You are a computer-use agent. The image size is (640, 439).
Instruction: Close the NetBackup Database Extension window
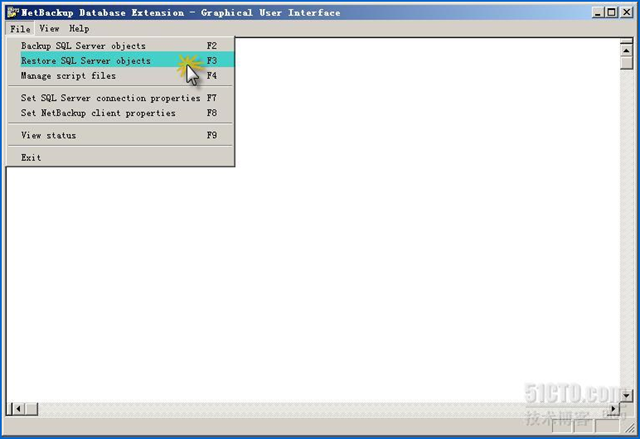click(627, 12)
